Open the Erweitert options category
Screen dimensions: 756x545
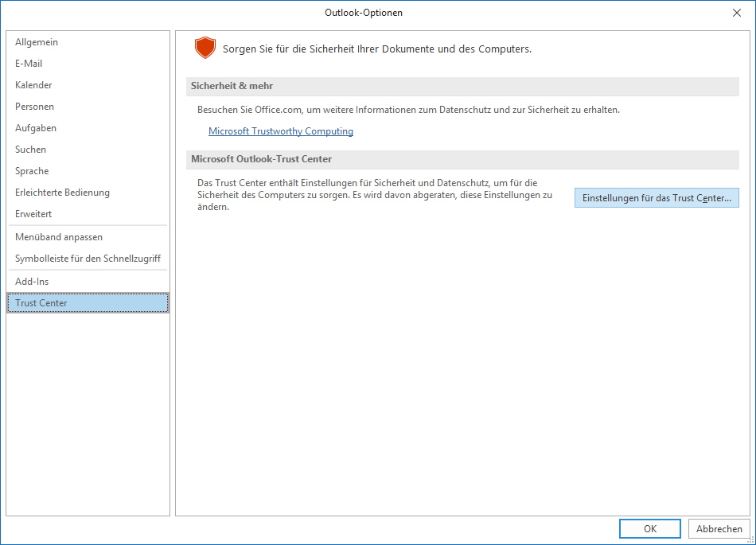33,214
